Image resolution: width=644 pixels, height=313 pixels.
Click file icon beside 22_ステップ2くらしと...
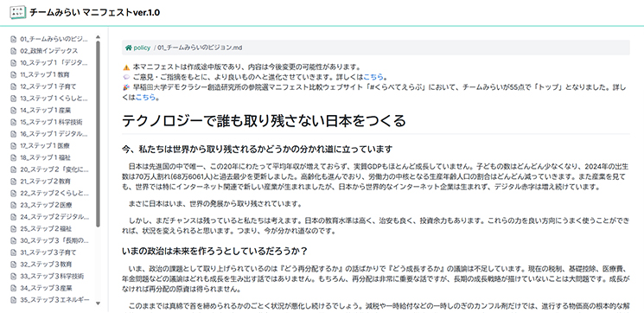(x=13, y=193)
